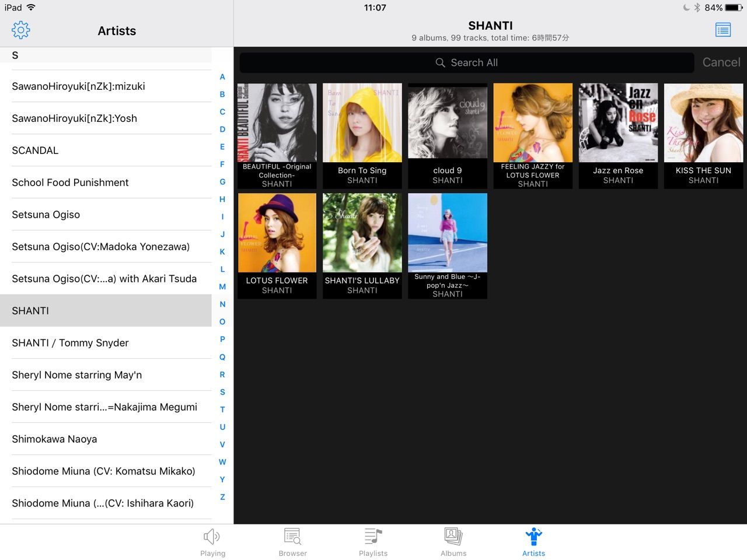Select Shiodome Miuna (CV: Komatsu Mikako)
Screen dimensions: 747x560
[106, 471]
